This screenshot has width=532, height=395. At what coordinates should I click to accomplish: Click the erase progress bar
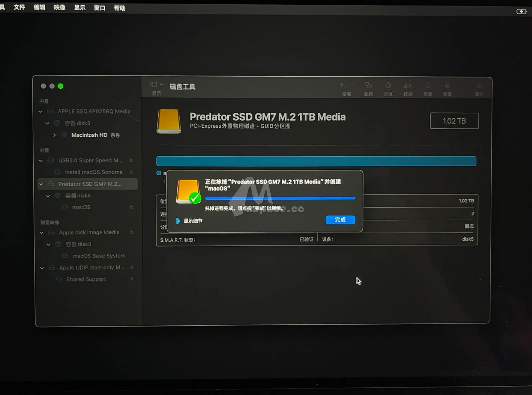(x=280, y=198)
